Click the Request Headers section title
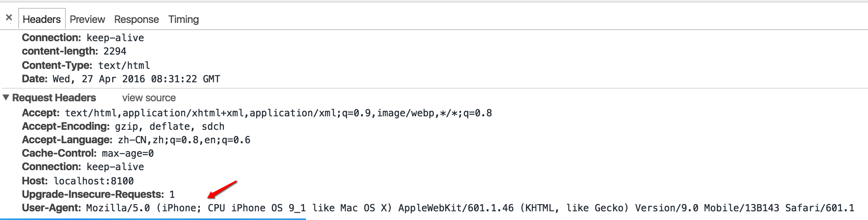 pyautogui.click(x=54, y=98)
